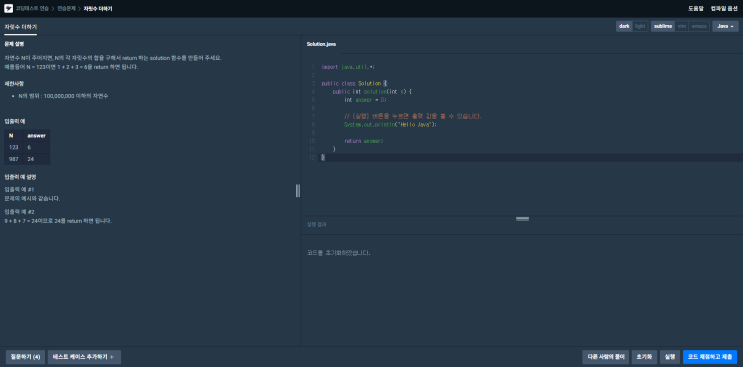Select the Solution.java file tab
Image resolution: width=743 pixels, height=367 pixels.
[x=321, y=44]
